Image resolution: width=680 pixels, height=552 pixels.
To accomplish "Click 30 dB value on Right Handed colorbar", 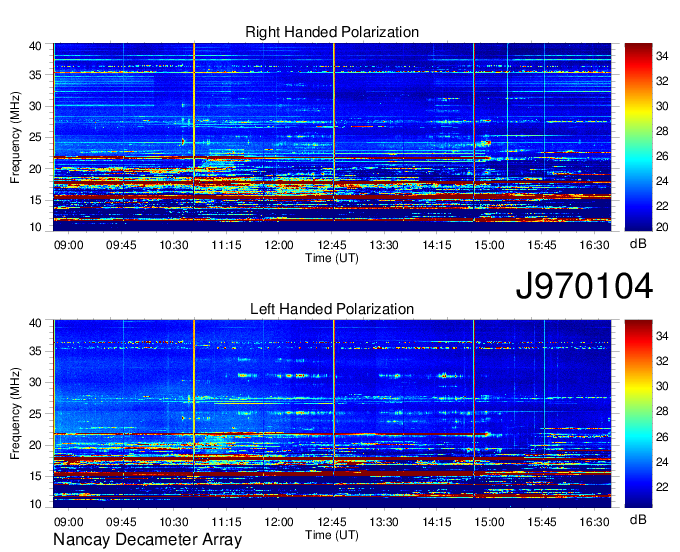I will click(662, 106).
